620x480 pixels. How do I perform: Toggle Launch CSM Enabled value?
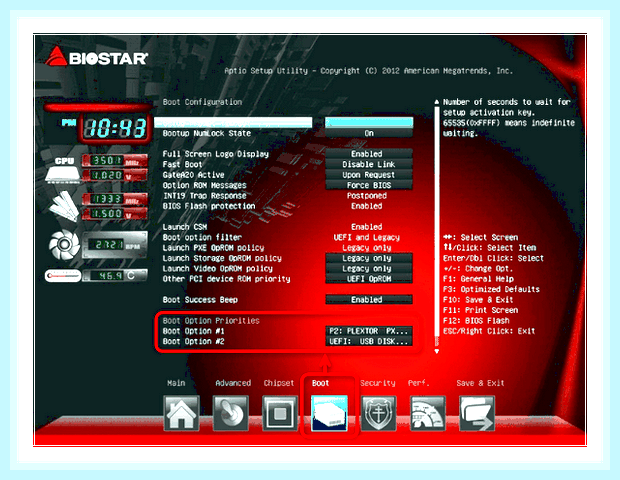point(367,227)
